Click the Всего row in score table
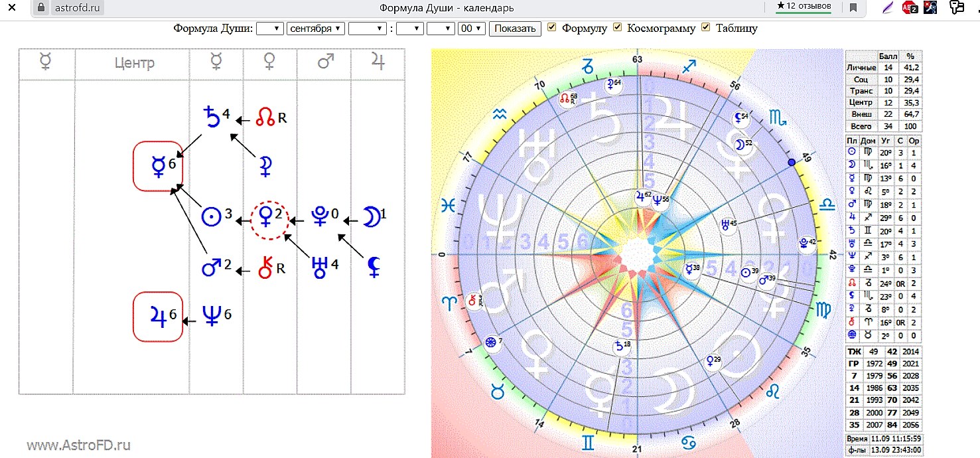 pos(883,125)
